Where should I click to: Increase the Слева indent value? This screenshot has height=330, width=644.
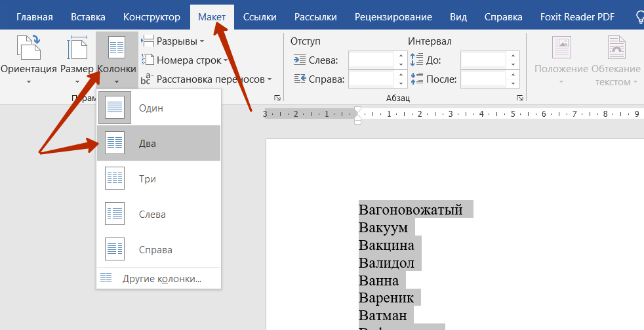(401, 56)
